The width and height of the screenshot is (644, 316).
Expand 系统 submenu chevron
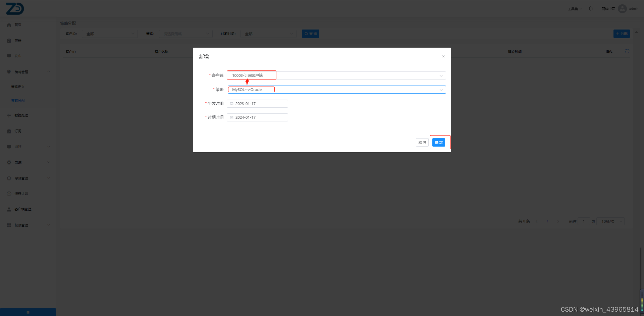[x=49, y=162]
